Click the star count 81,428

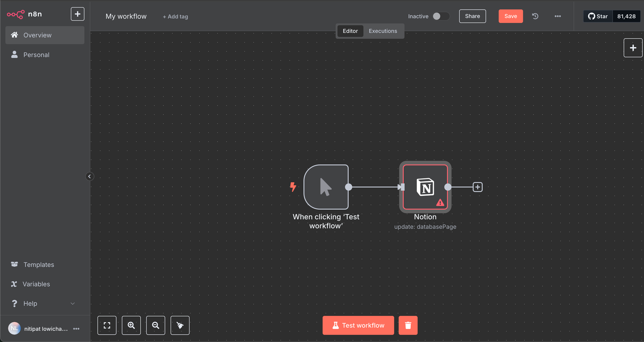[x=626, y=16]
